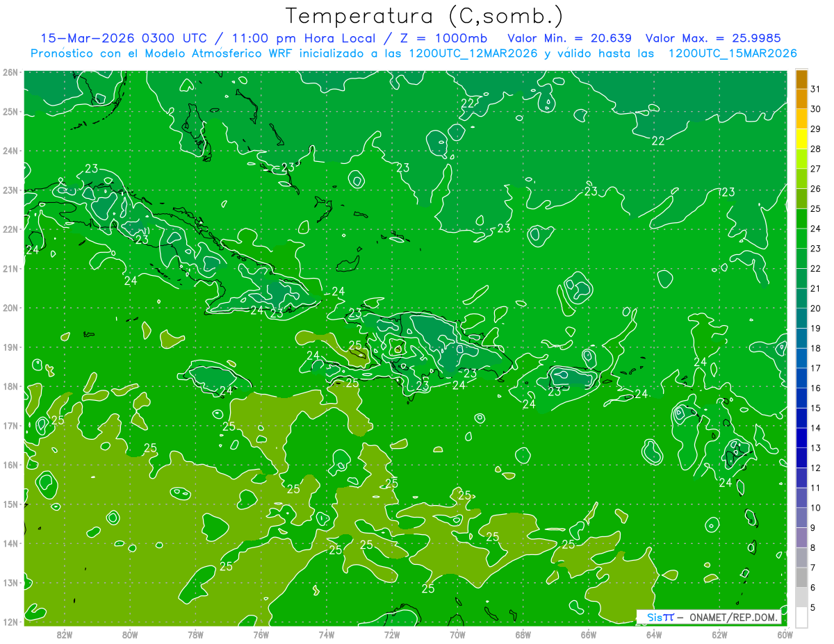This screenshot has height=644, width=834.
Task: Click the '26N' latitude axis label
Action: click(10, 72)
